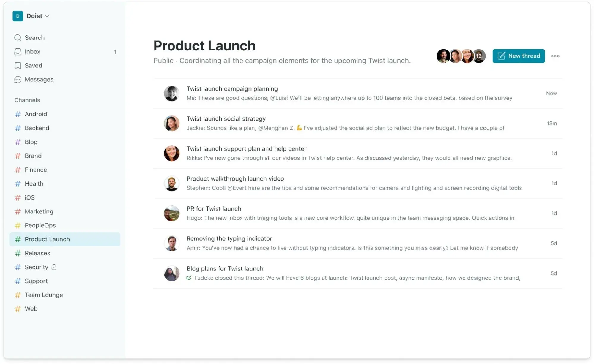The width and height of the screenshot is (594, 364).
Task: Select the Search icon in the sidebar
Action: click(x=18, y=38)
